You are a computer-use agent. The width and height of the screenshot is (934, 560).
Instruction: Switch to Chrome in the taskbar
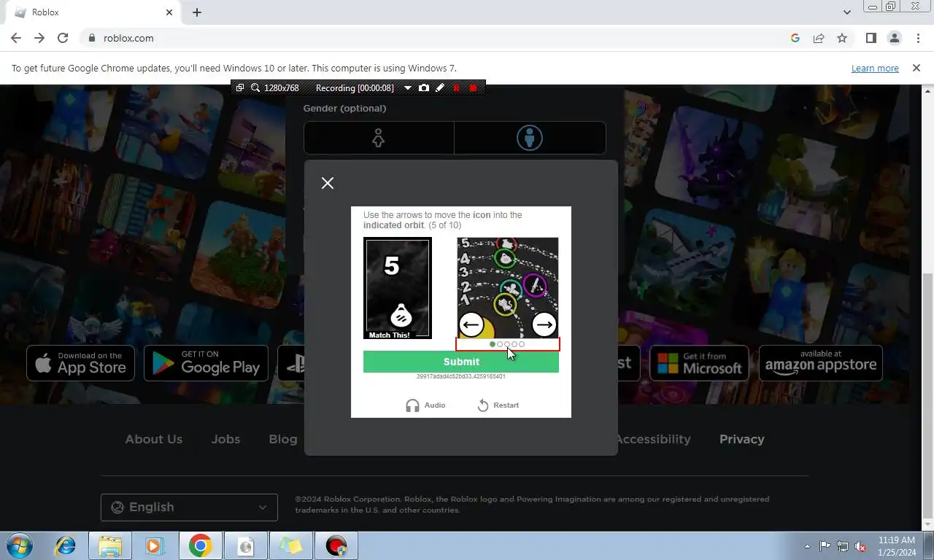pos(201,545)
